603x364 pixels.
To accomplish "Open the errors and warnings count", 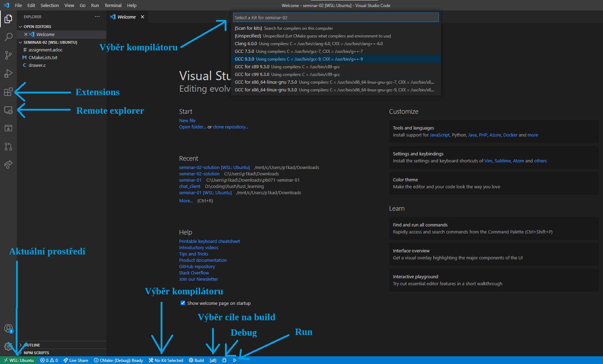I will (49, 360).
